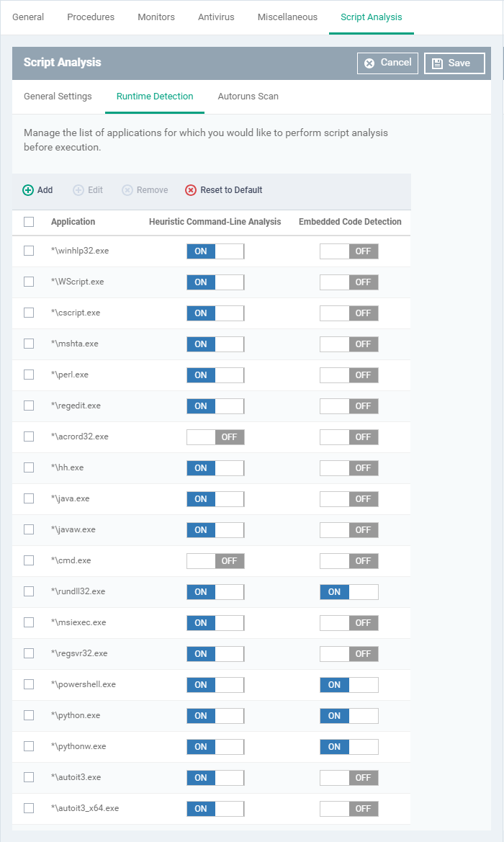Image resolution: width=504 pixels, height=842 pixels.
Task: Tick the checkbox for *\powershell.exe
Action: [29, 684]
